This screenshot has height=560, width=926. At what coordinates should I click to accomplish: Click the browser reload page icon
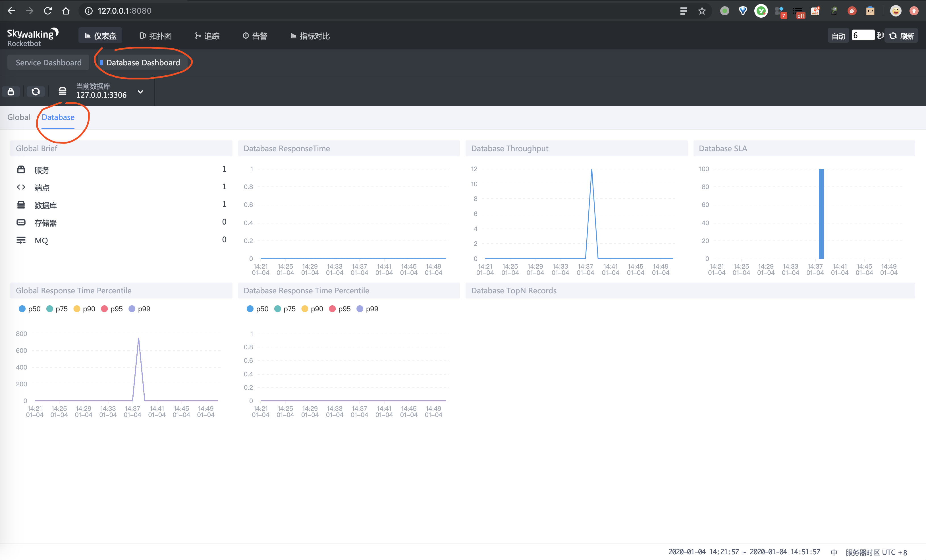(x=48, y=11)
